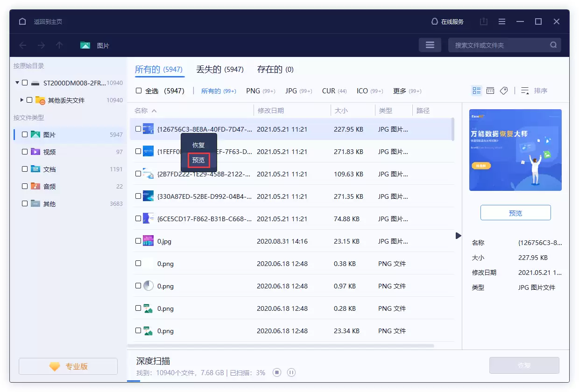Click the 专业版 upgrade button
This screenshot has height=392, width=579.
point(68,366)
